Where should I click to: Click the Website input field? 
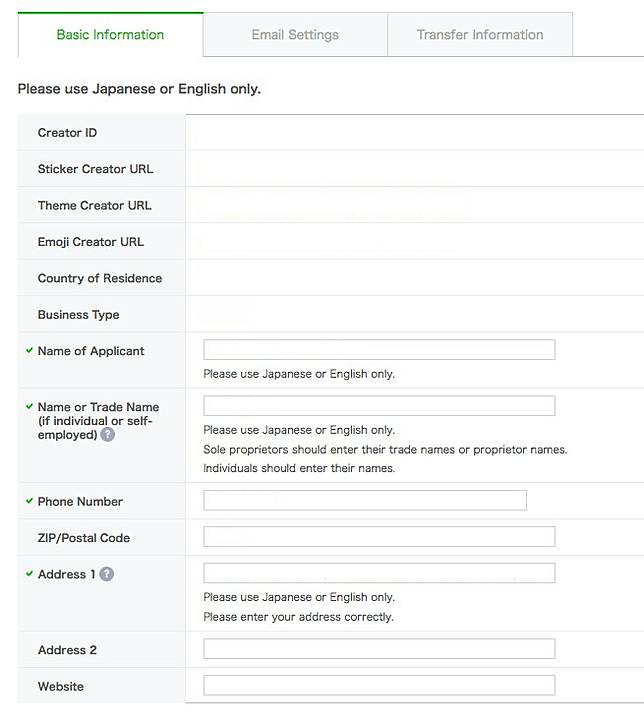[x=379, y=686]
